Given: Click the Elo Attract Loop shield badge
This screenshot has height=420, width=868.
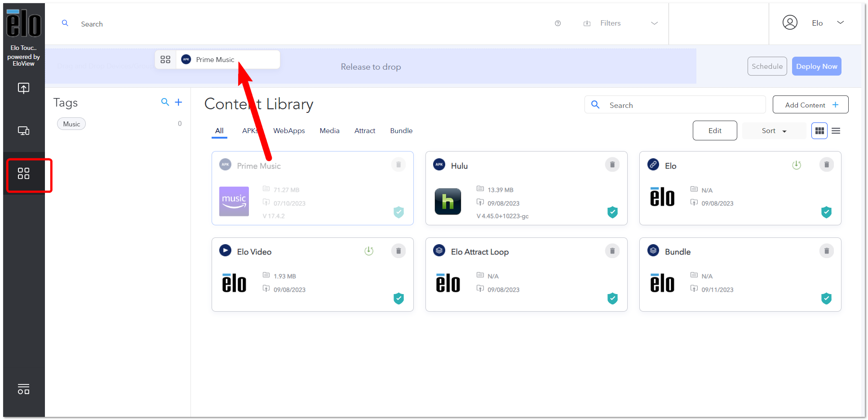Looking at the screenshot, I should [612, 299].
